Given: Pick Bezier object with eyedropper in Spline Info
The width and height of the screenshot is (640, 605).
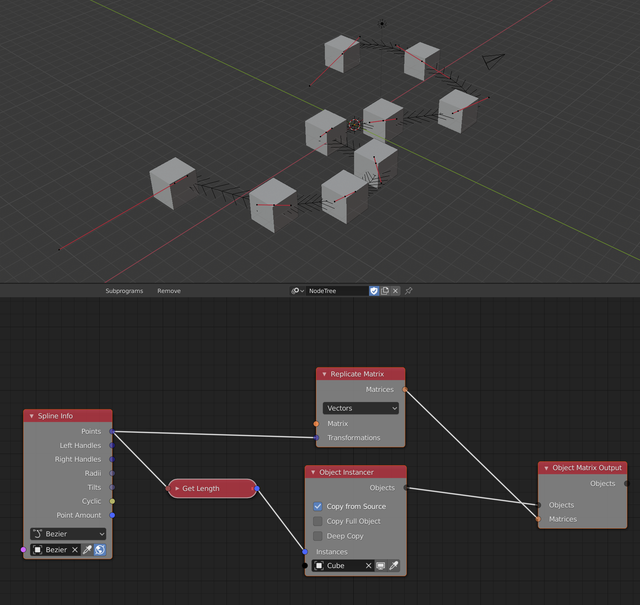Looking at the screenshot, I should click(87, 550).
